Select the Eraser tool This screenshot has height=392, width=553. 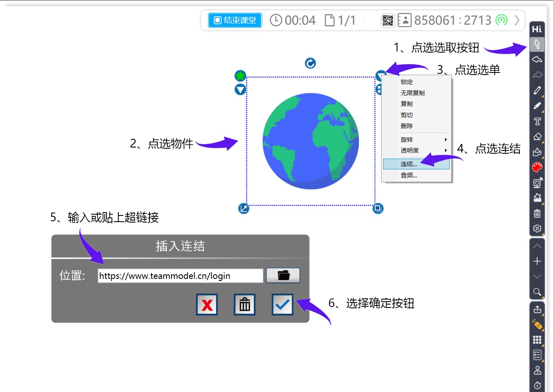point(537,136)
